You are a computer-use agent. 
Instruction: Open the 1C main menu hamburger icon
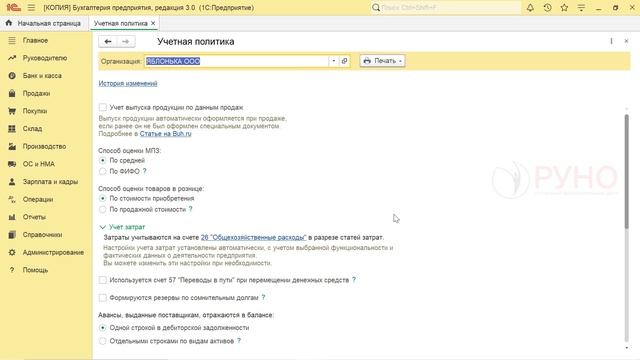coord(31,7)
